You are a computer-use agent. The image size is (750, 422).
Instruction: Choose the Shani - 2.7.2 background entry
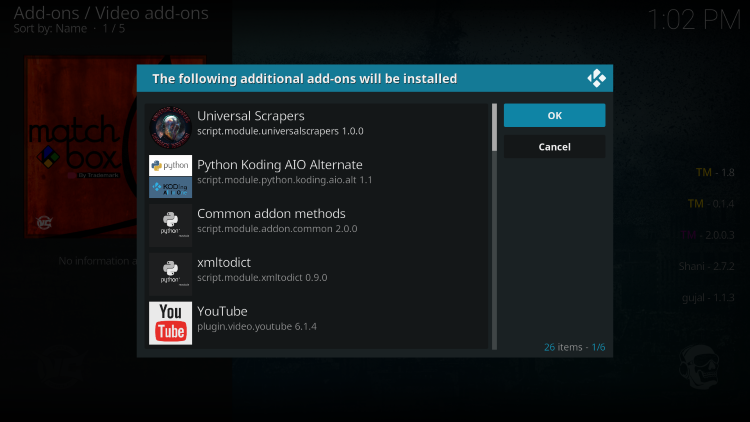(x=708, y=267)
